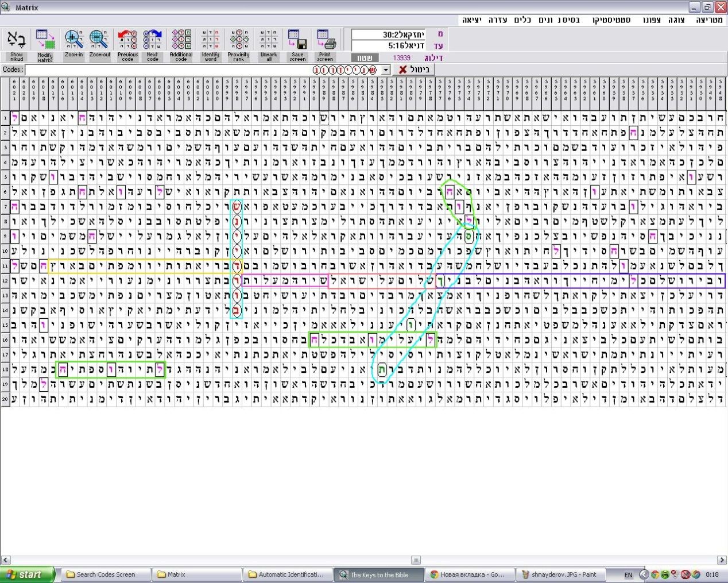Expand the Codes dropdown arrow

click(x=386, y=70)
